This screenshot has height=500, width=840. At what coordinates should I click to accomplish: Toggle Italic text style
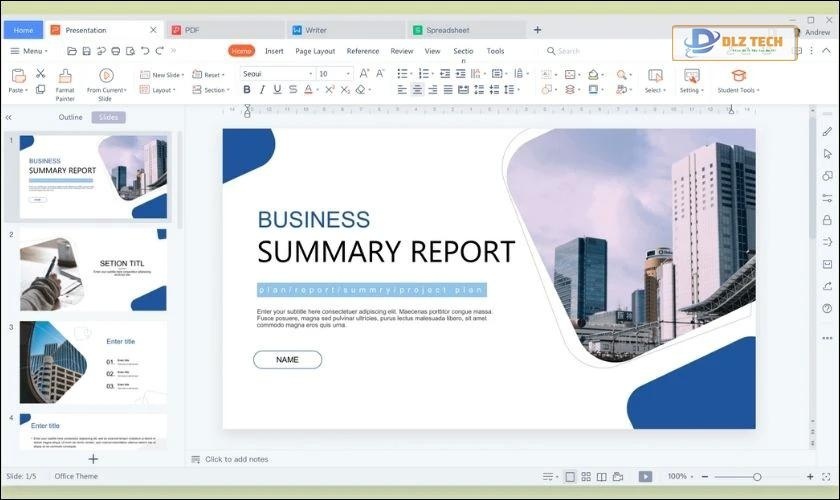point(262,90)
